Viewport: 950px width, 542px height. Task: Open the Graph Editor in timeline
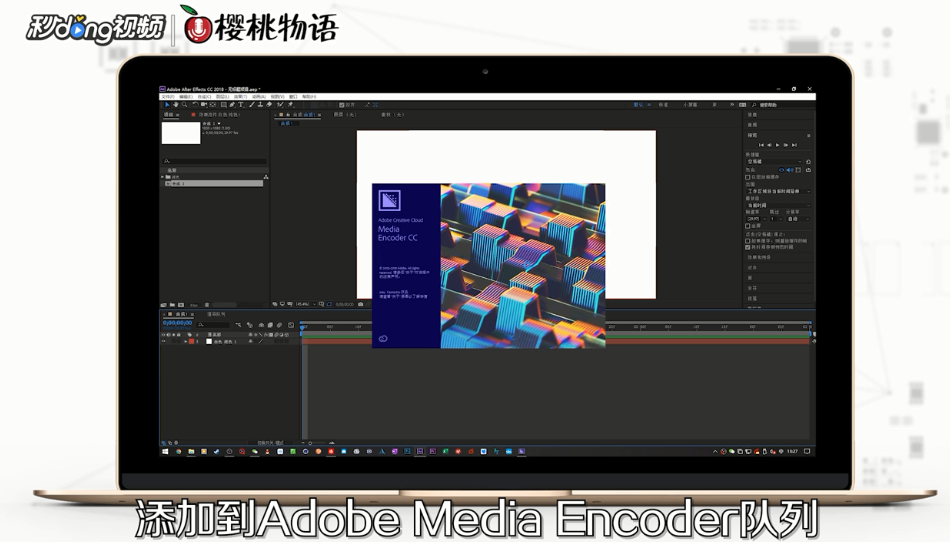[x=291, y=325]
